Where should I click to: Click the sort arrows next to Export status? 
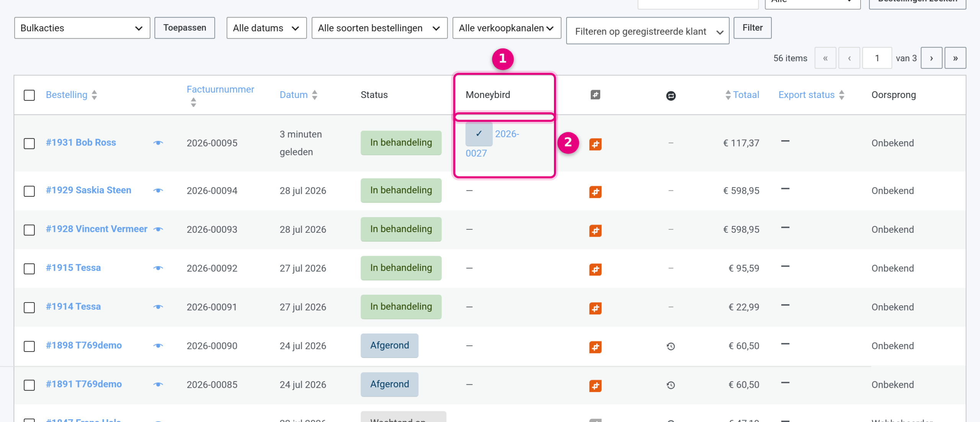click(841, 95)
